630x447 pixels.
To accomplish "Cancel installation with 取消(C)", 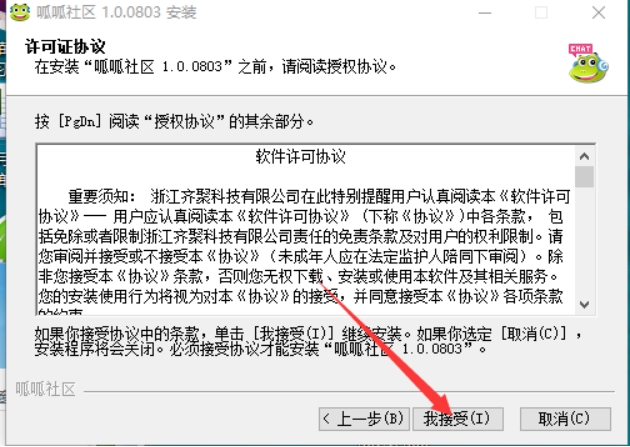I will 565,419.
